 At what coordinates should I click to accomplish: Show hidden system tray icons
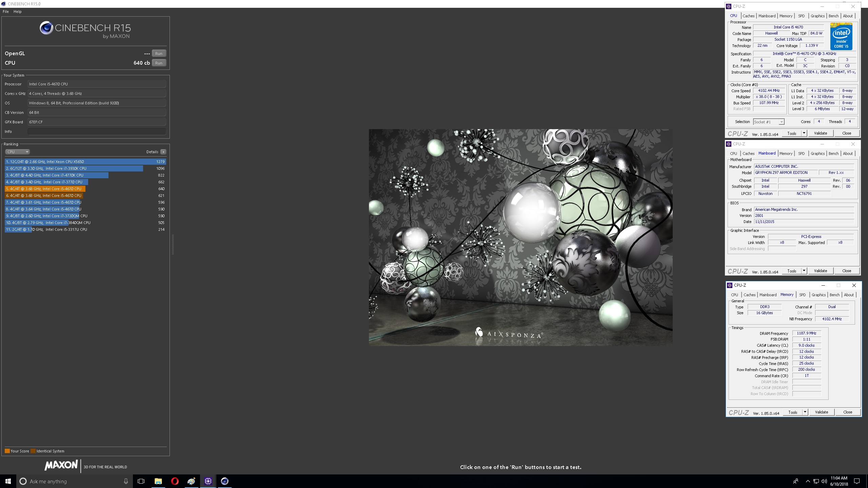[x=808, y=481]
